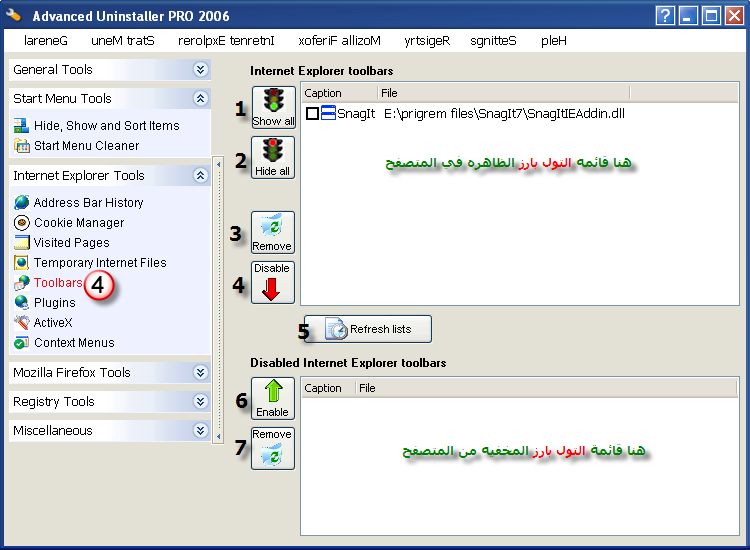Click File header in disabled toolbars list
750x550 pixels.
(x=546, y=388)
